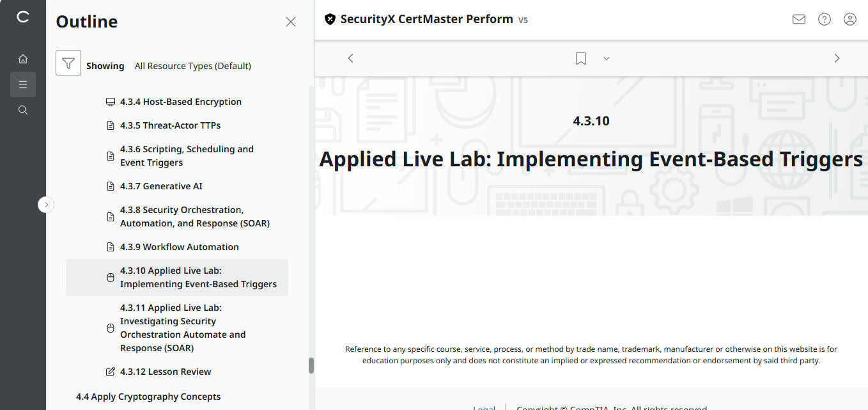Open the bookmark dropdown chevron
Image resolution: width=868 pixels, height=410 pixels.
tap(606, 58)
